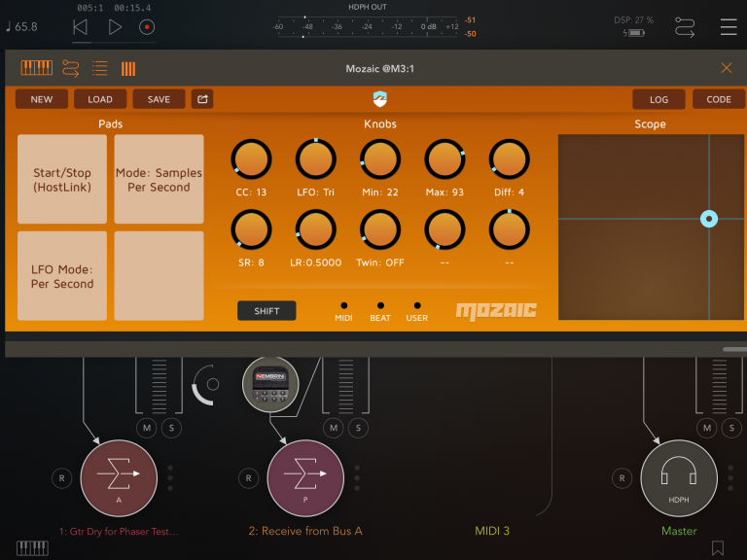Click the bookmark icon at bottom right

pyautogui.click(x=718, y=548)
